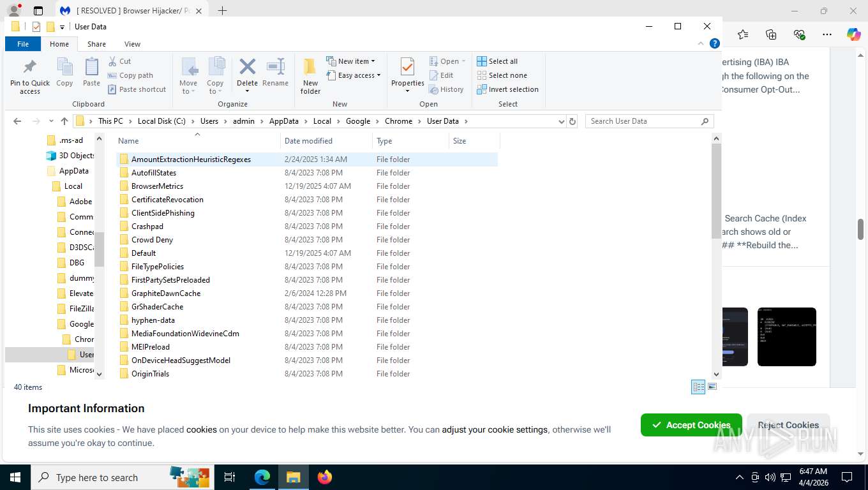Sort by Type column header
The height and width of the screenshot is (490, 868).
click(x=410, y=140)
